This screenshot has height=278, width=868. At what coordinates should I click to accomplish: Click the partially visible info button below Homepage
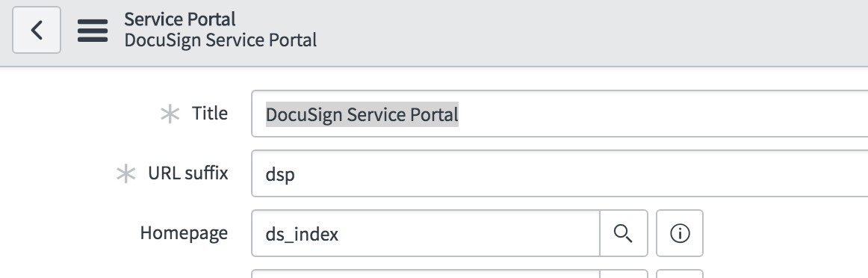point(680,274)
